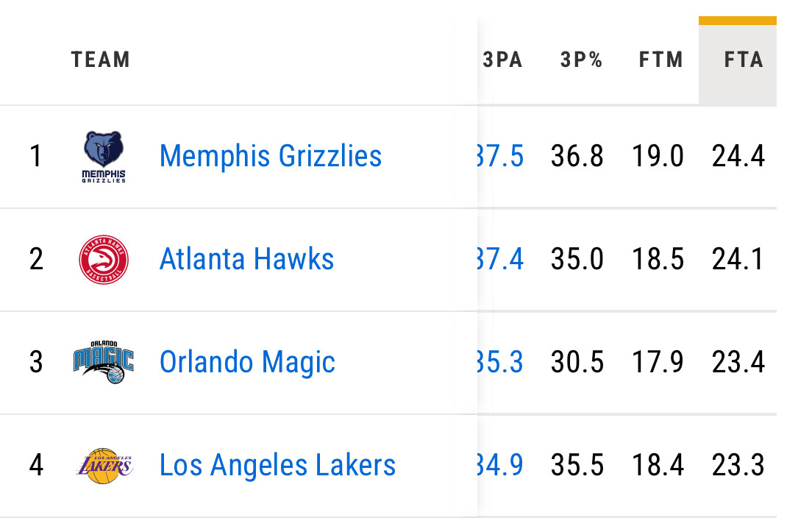Sort table by FTM column header

[660, 60]
